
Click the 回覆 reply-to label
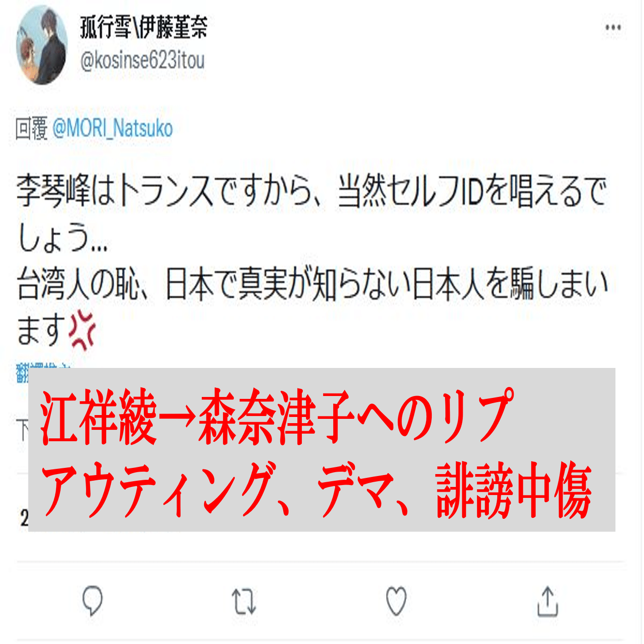coord(31,129)
